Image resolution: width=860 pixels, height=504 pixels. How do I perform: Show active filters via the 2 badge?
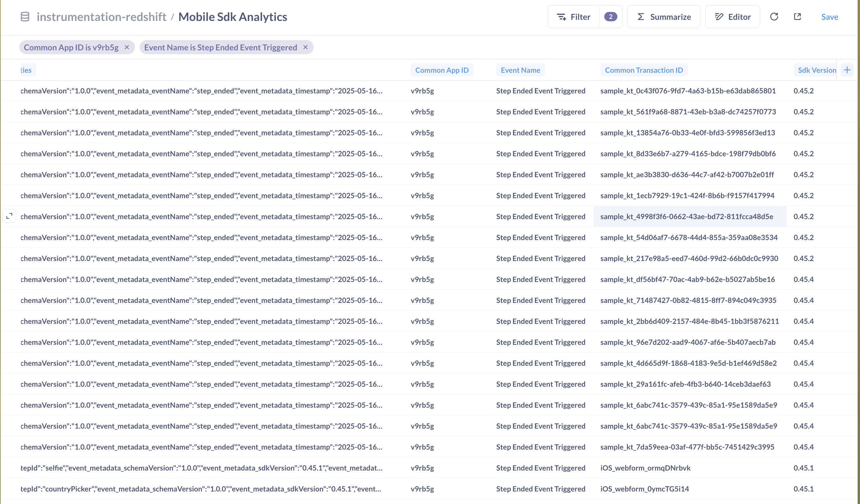click(x=611, y=16)
